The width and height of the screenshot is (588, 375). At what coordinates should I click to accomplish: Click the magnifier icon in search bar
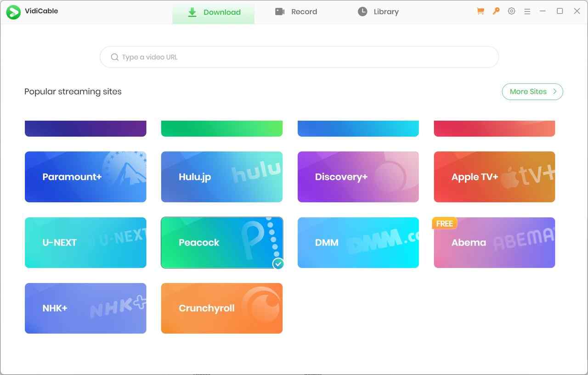(x=114, y=57)
